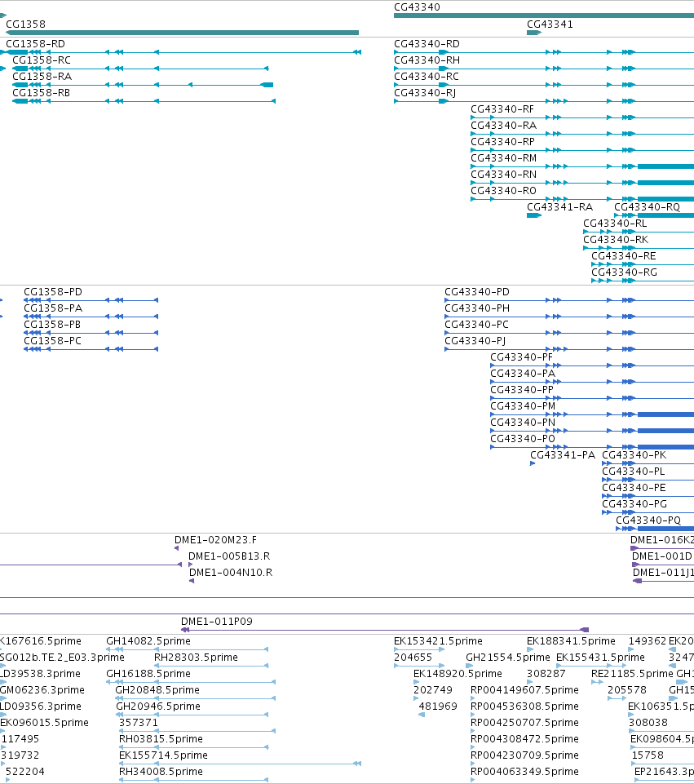The height and width of the screenshot is (784, 694).
Task: Select transcript CG43340-RN
Action: pos(582,183)
